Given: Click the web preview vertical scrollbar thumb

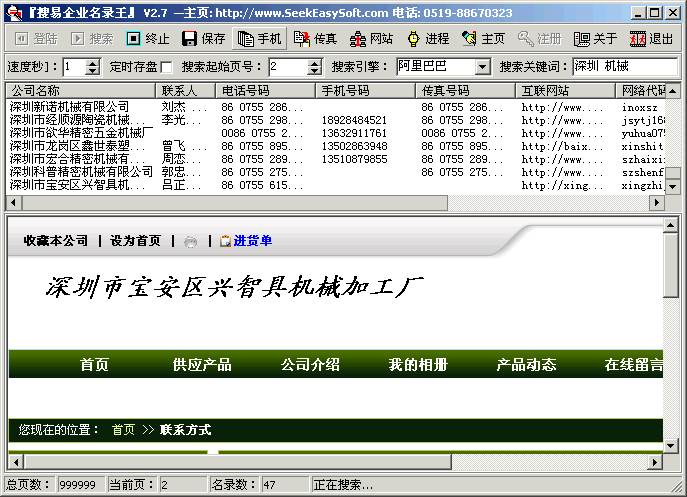Looking at the screenshot, I should [x=671, y=266].
